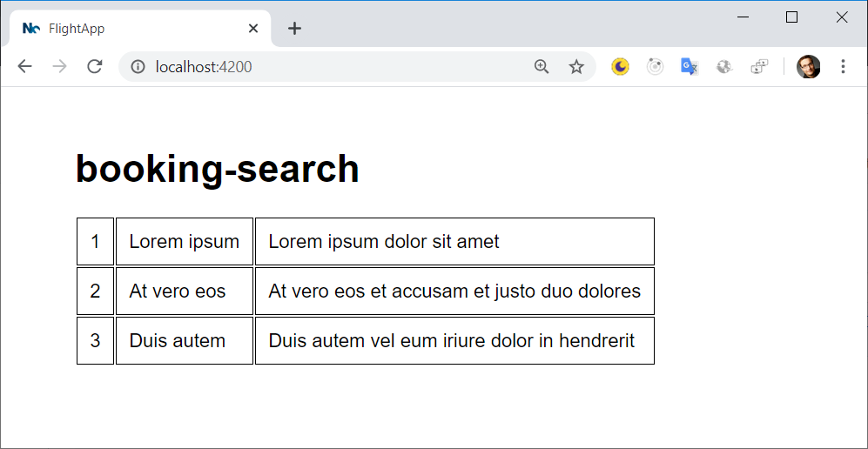The width and height of the screenshot is (868, 449).
Task: Select the Lorem ipsum dolor sit amet cell
Action: [x=454, y=242]
